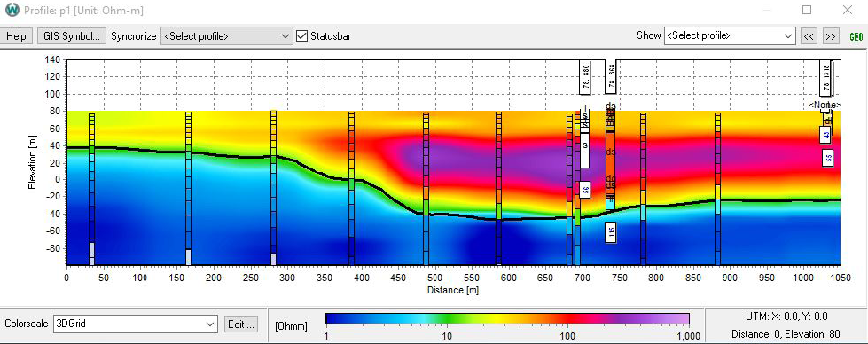Open the Show profile dropdown
Viewport: 868px width, 344px height.
click(x=730, y=36)
